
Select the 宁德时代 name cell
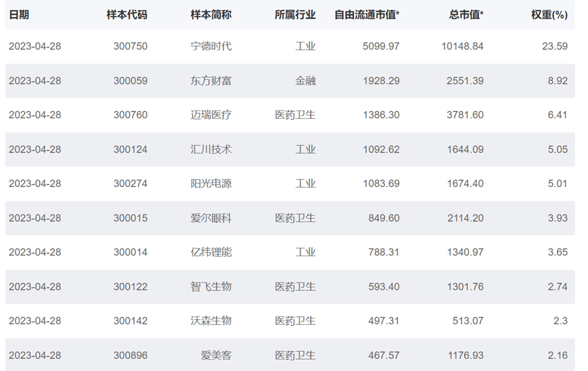210,46
